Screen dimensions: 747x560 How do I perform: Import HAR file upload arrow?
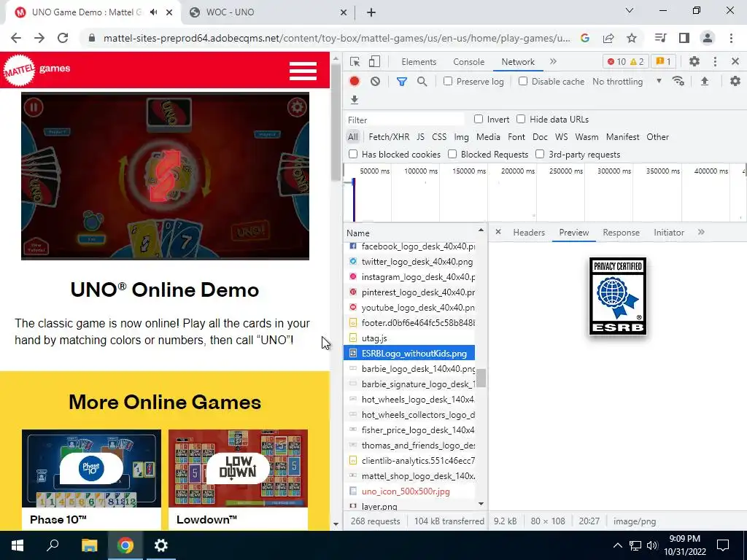[x=705, y=82]
